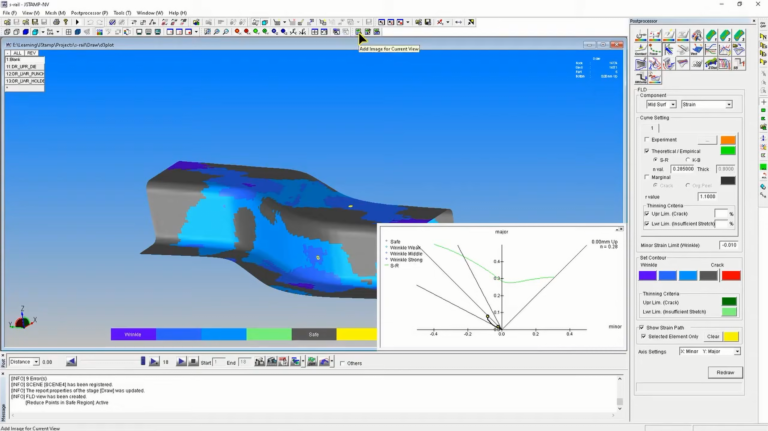Click the Minor Strain Limit input field
The image size is (768, 431).
pyautogui.click(x=728, y=245)
